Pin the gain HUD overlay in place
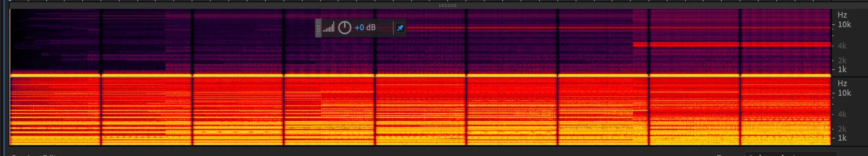The height and width of the screenshot is (156, 868). pos(400,28)
